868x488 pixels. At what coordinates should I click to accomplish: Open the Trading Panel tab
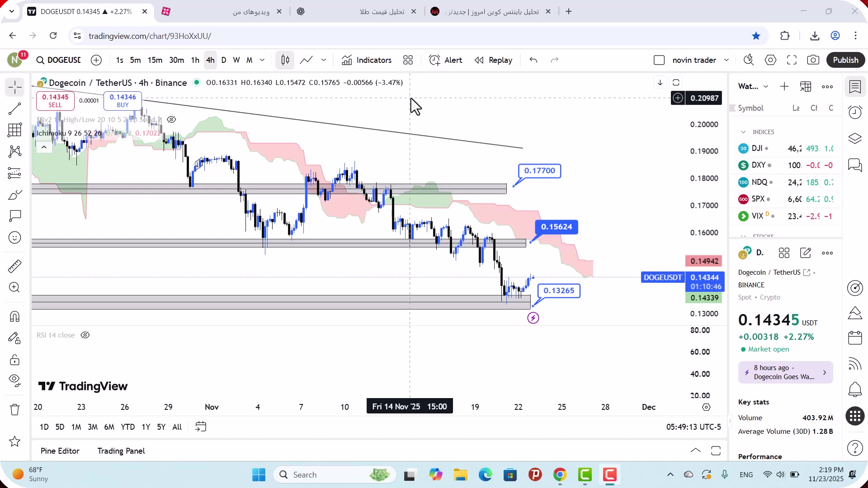121,451
